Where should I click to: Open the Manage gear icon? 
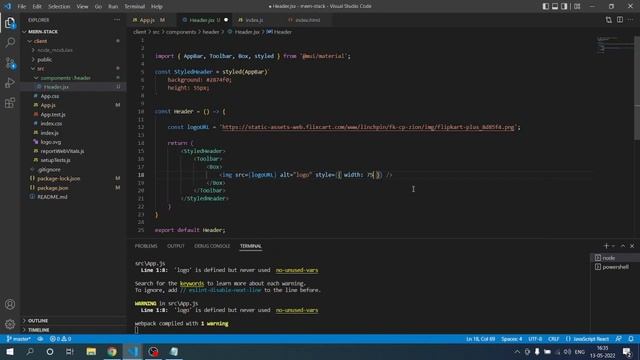coord(10,324)
